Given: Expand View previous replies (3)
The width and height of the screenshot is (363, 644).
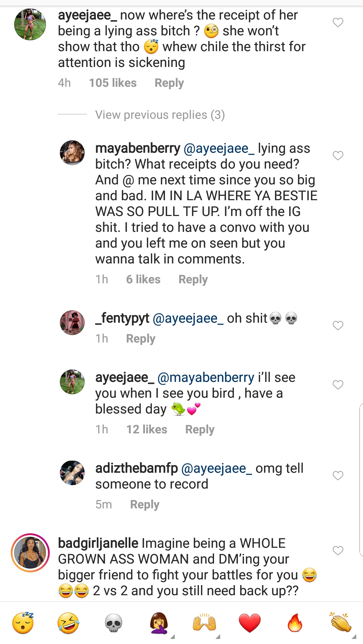Looking at the screenshot, I should tap(160, 115).
